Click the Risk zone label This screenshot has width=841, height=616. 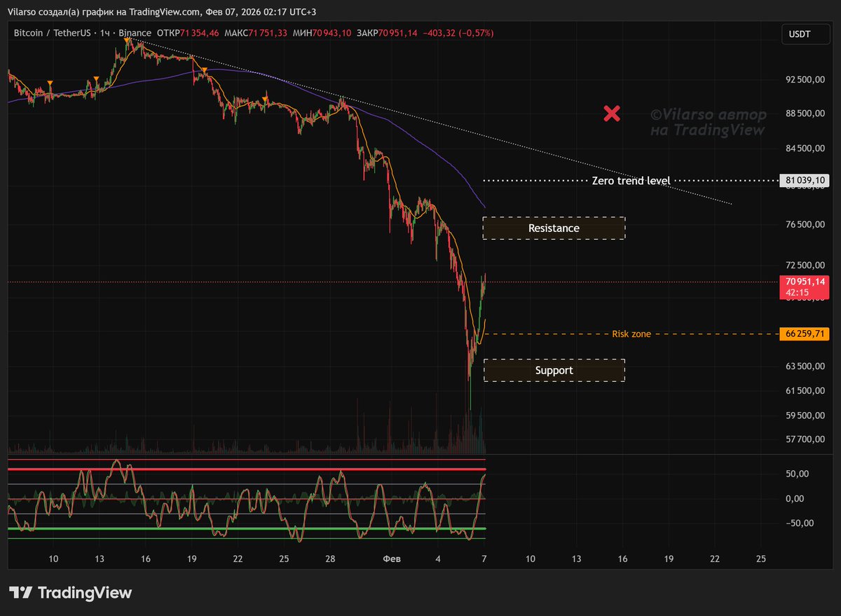(631, 334)
